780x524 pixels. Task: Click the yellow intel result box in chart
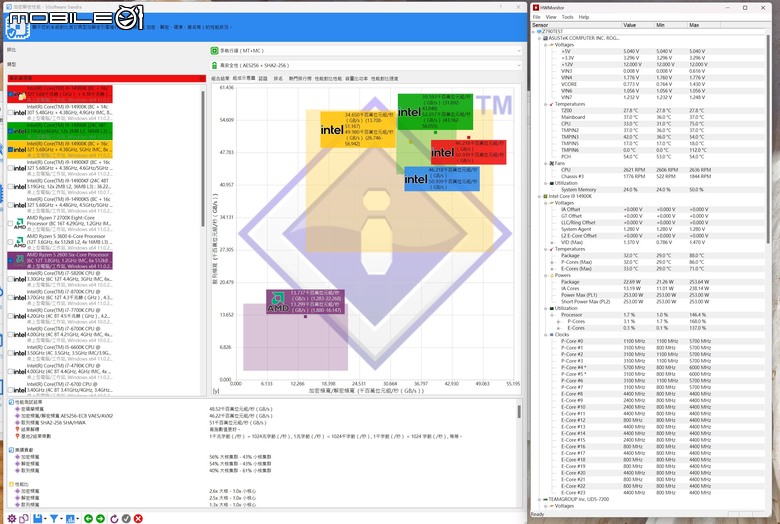coord(358,129)
